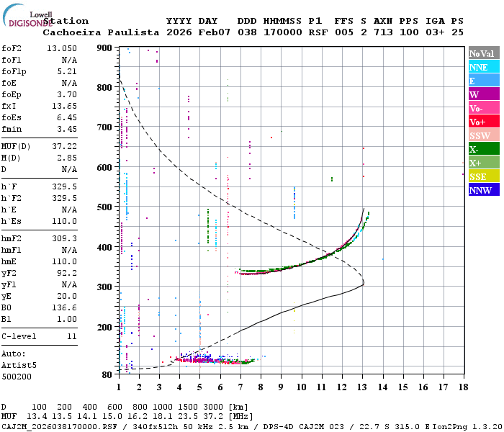Select the W purple legend swatch
504x432 pixels.
484,94
